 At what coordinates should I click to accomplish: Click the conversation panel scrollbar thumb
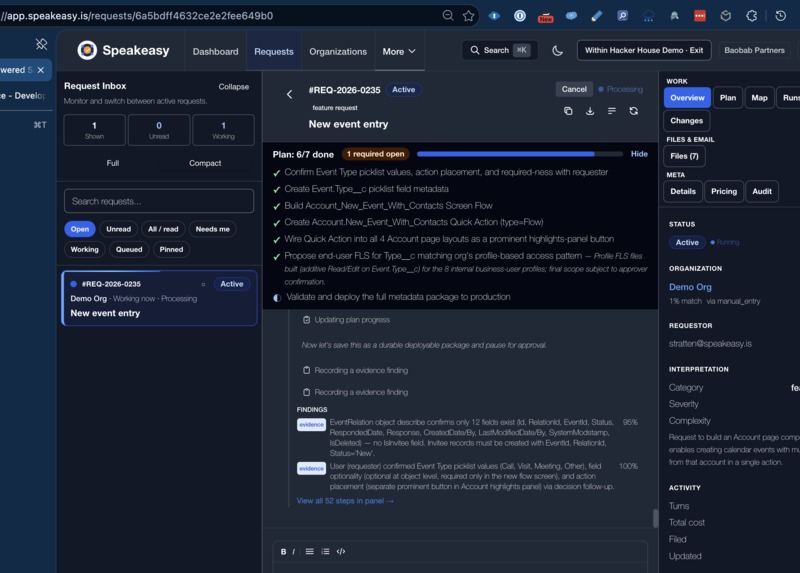click(x=655, y=518)
